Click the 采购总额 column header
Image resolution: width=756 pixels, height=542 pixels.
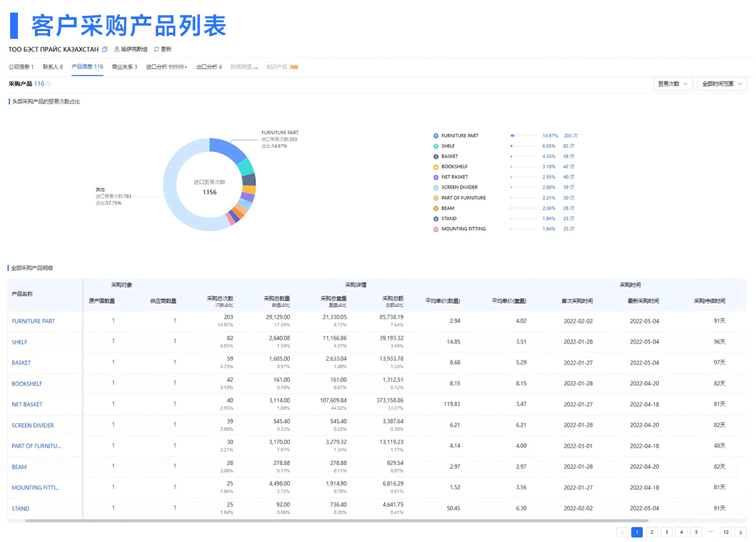coord(393,301)
